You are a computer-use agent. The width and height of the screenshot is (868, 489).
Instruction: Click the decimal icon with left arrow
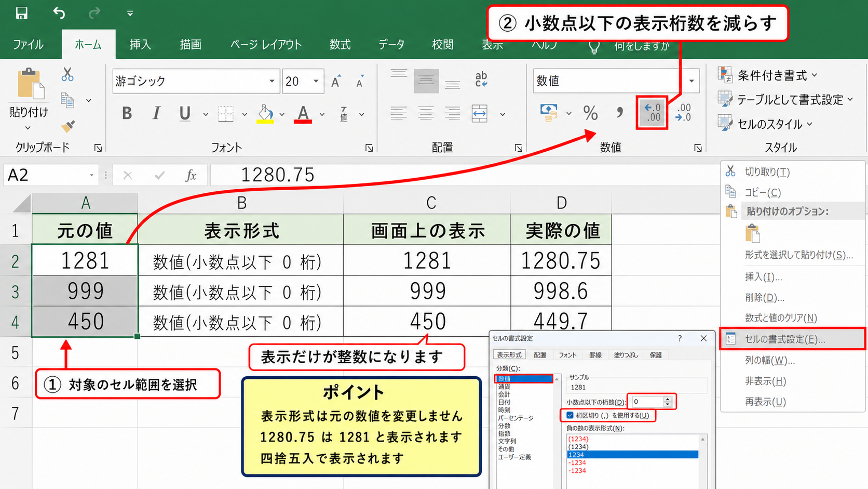pos(652,113)
